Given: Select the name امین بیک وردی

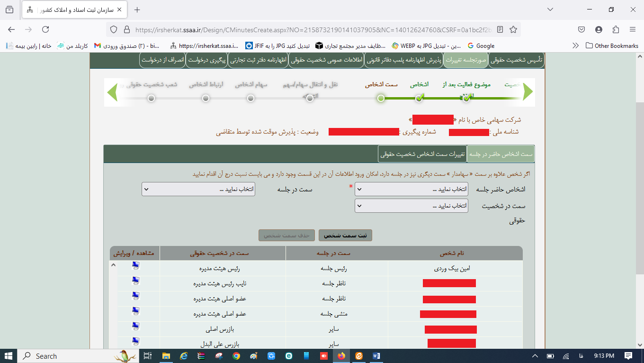Looking at the screenshot, I should click(452, 268).
